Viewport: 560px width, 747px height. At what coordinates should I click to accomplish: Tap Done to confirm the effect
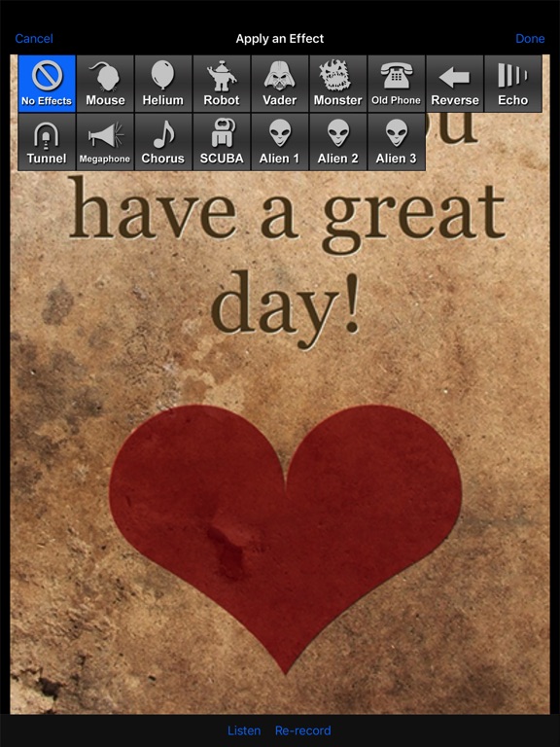point(530,39)
